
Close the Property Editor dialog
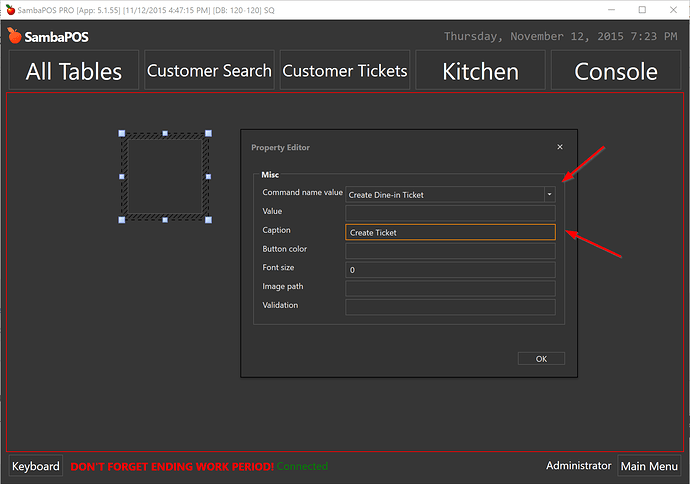(559, 147)
